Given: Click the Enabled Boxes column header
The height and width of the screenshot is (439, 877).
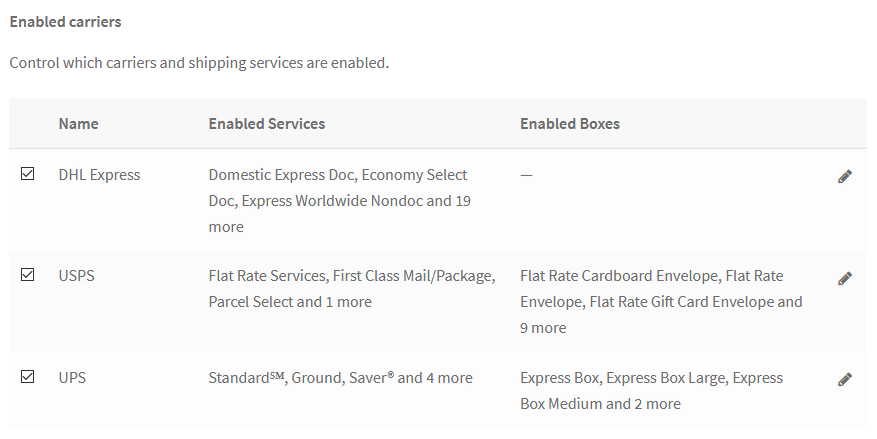Looking at the screenshot, I should pos(570,124).
